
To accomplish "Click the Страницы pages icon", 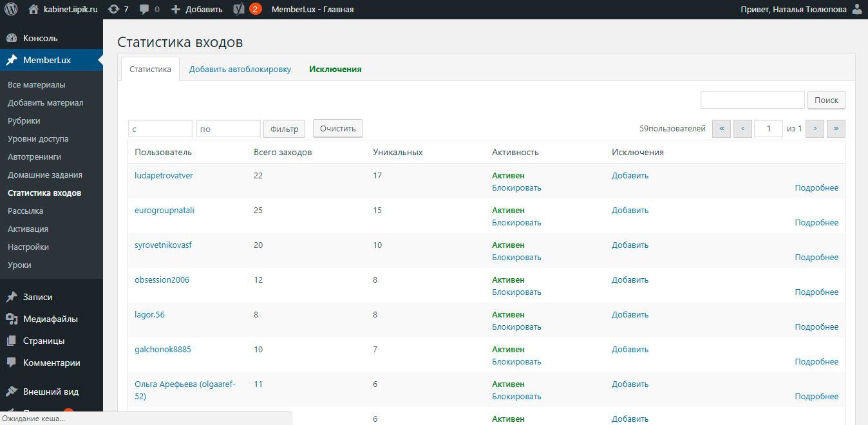I will 12,341.
